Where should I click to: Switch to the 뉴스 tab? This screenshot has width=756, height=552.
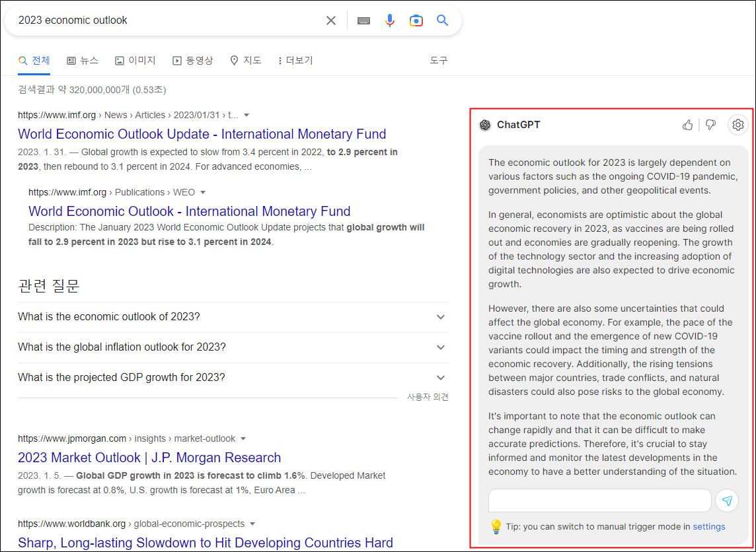pos(83,61)
